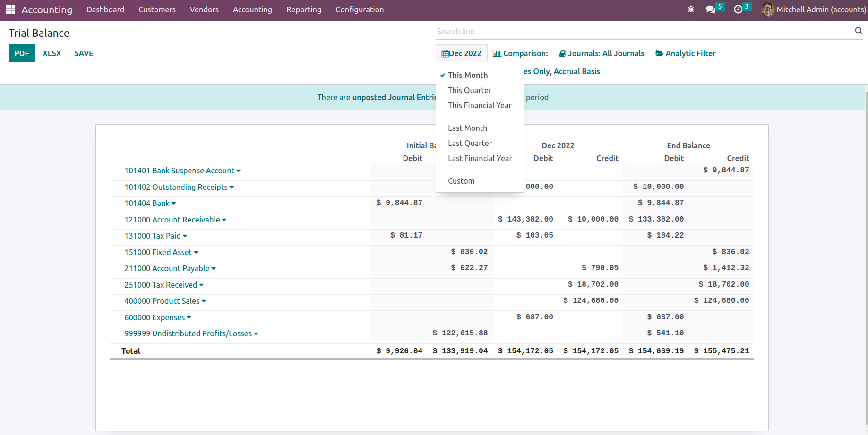
Task: Click Expenses Dec 2022 debit $ 687.00
Action: tap(535, 317)
